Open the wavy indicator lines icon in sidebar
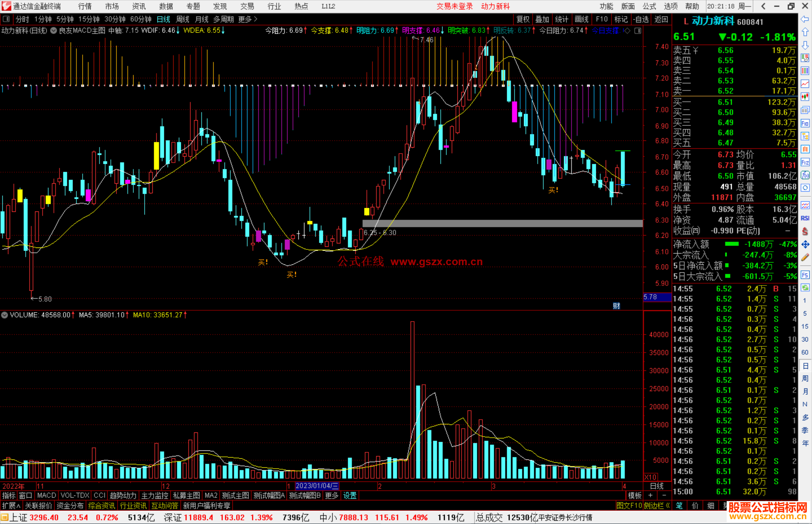812x524 pixels. (805, 205)
